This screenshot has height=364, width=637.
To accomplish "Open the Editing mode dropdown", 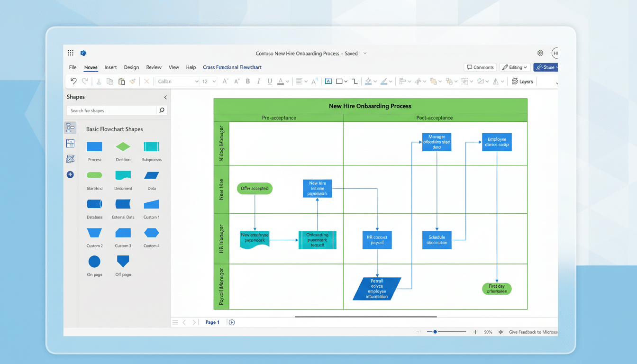I will point(514,67).
